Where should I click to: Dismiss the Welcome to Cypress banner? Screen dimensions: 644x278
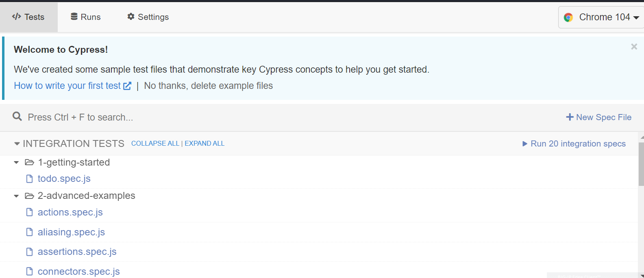(634, 47)
